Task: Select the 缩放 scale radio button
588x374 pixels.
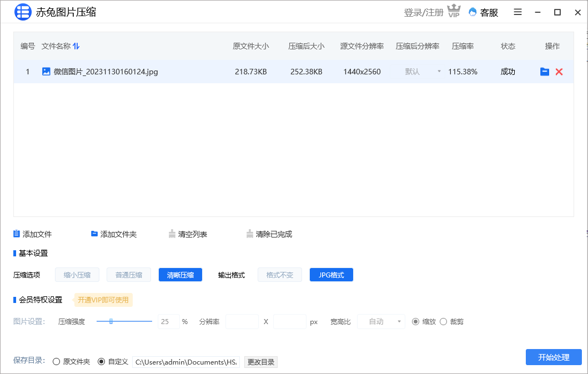Action: 415,321
